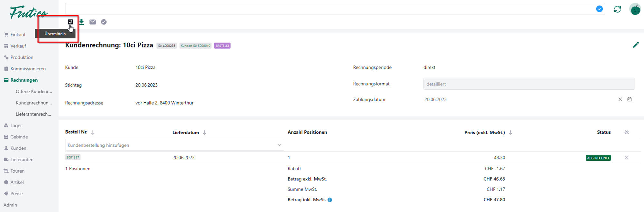This screenshot has width=644, height=212.
Task: Clear the Zahlungsdatum date value
Action: (620, 99)
